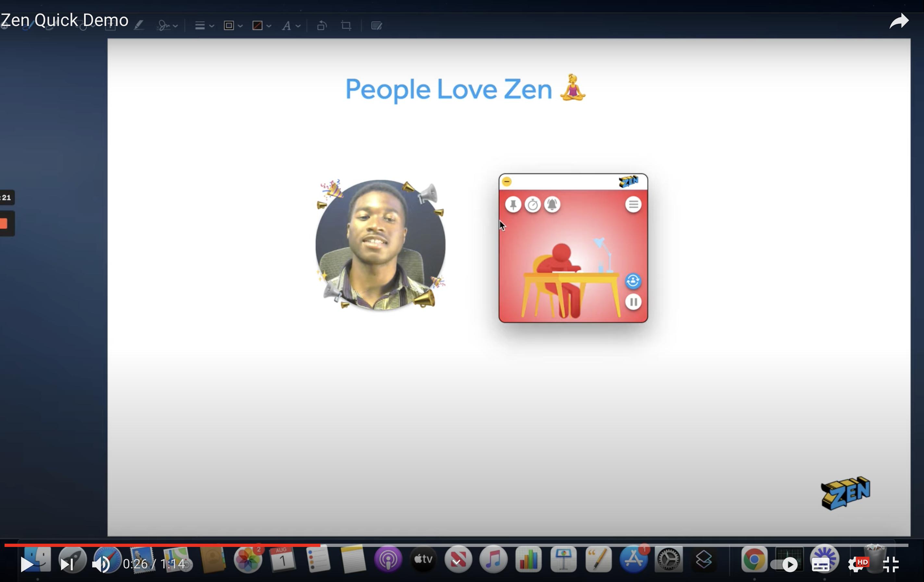The height and width of the screenshot is (582, 924).
Task: Click the share arrow at top right
Action: click(x=899, y=21)
